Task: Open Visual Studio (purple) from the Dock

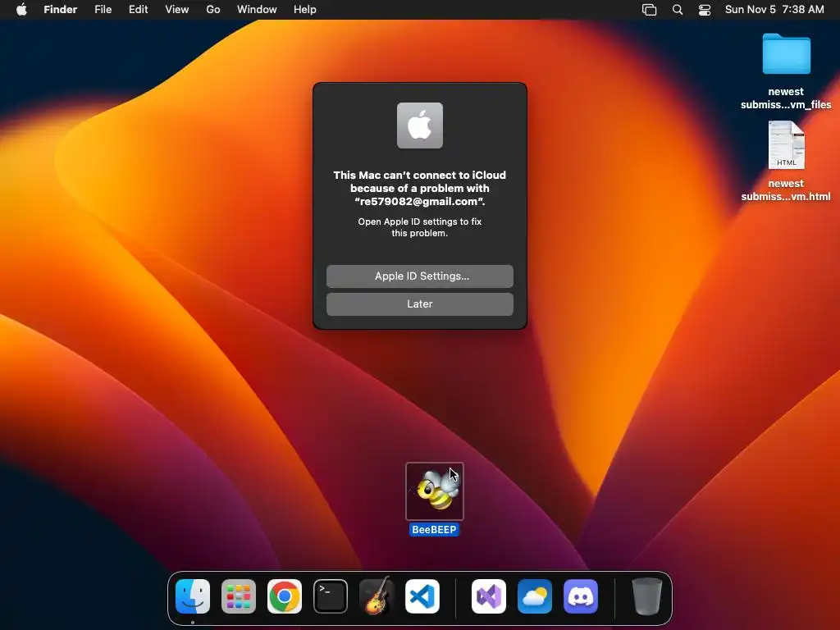Action: pos(489,596)
